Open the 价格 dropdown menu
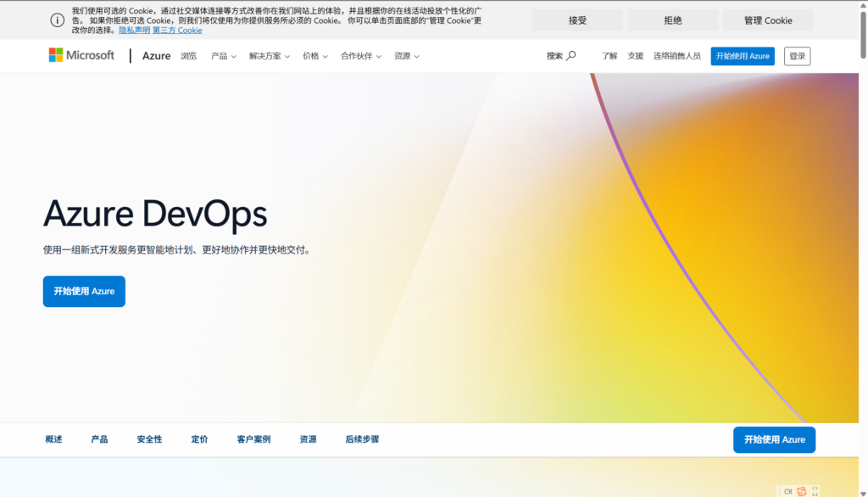 coord(315,56)
